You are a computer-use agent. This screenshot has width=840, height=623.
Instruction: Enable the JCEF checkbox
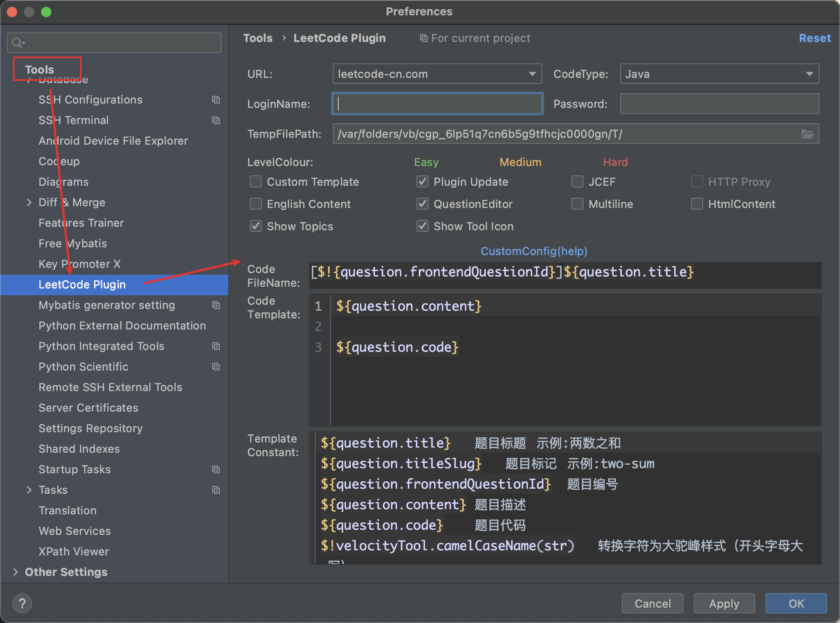pos(577,182)
